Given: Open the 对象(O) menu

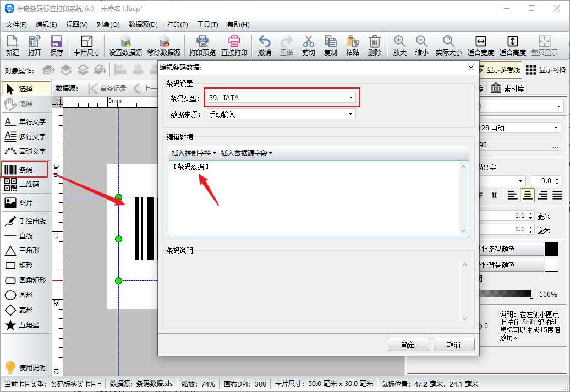Looking at the screenshot, I should 108,24.
